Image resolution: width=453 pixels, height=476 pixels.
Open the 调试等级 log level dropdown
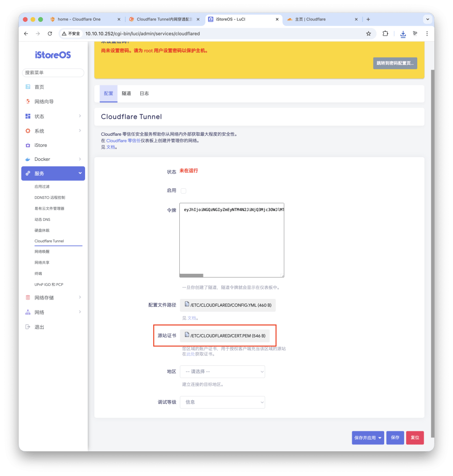222,402
